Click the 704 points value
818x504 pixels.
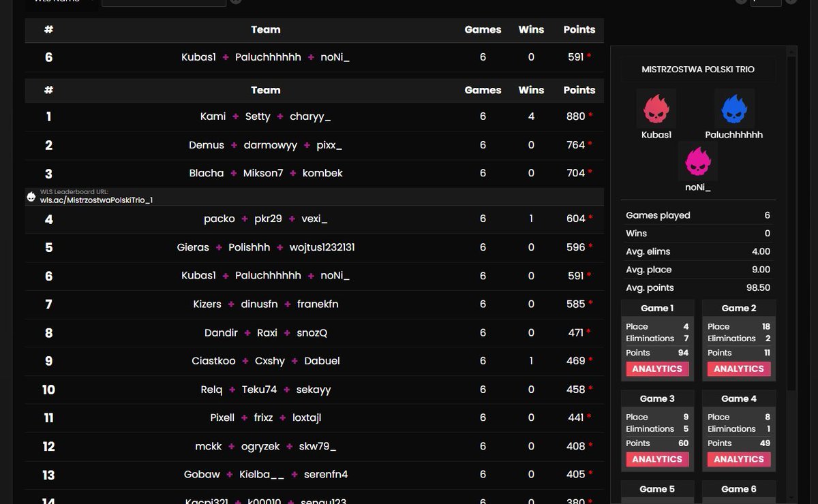pyautogui.click(x=575, y=173)
